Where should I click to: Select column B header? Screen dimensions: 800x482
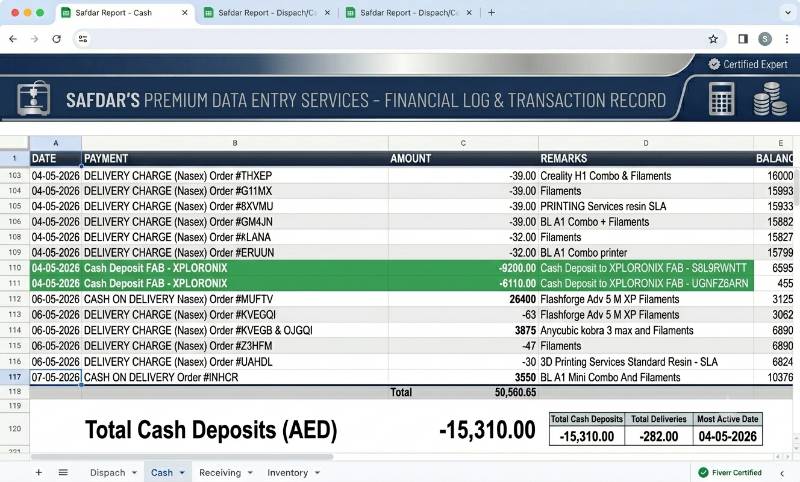pyautogui.click(x=235, y=143)
